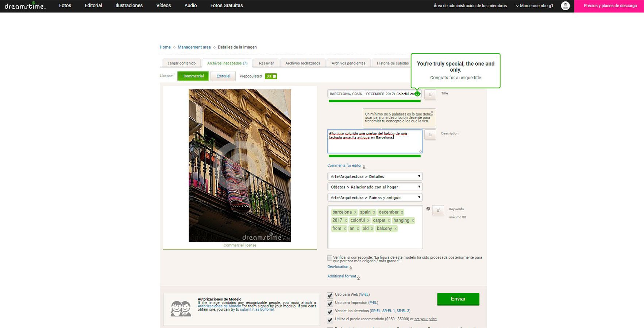Remove the 'carpet' keyword tag

[x=389, y=220]
